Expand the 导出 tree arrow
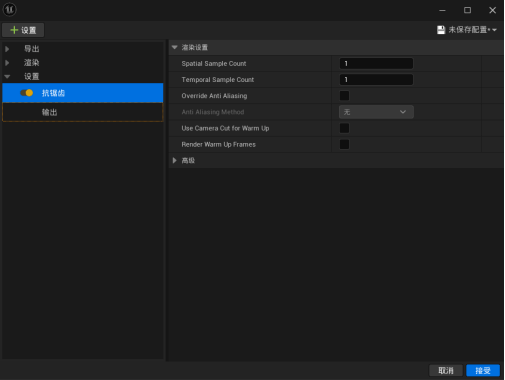505x380 pixels. pos(7,49)
